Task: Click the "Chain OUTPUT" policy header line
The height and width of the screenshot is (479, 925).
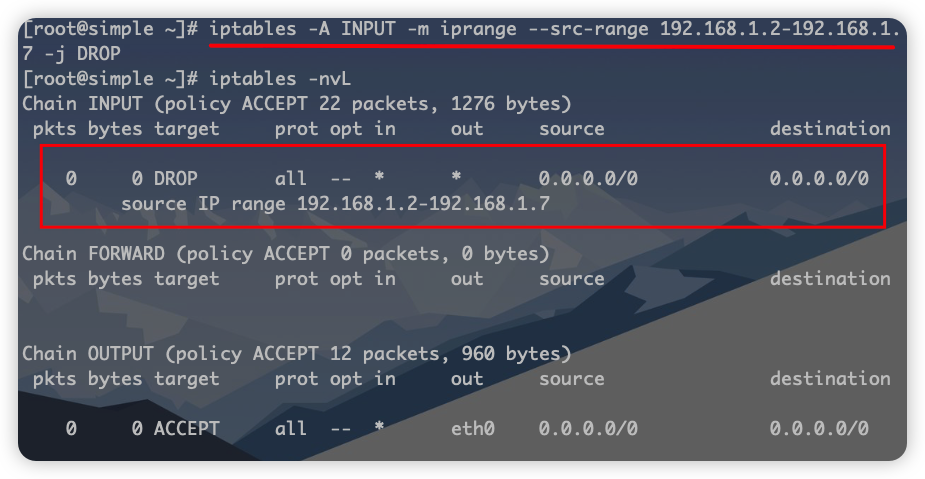Action: [296, 354]
